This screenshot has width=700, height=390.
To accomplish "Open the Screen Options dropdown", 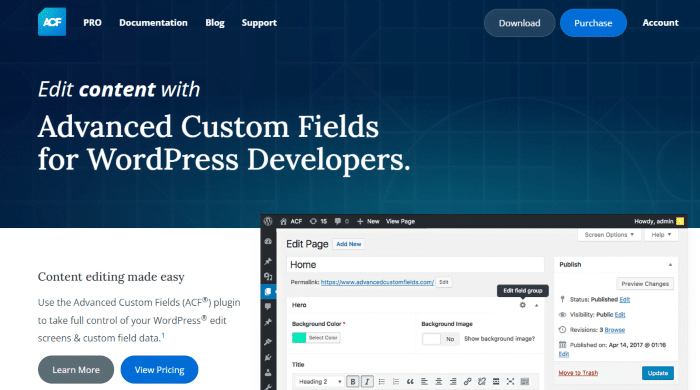I will pos(609,235).
